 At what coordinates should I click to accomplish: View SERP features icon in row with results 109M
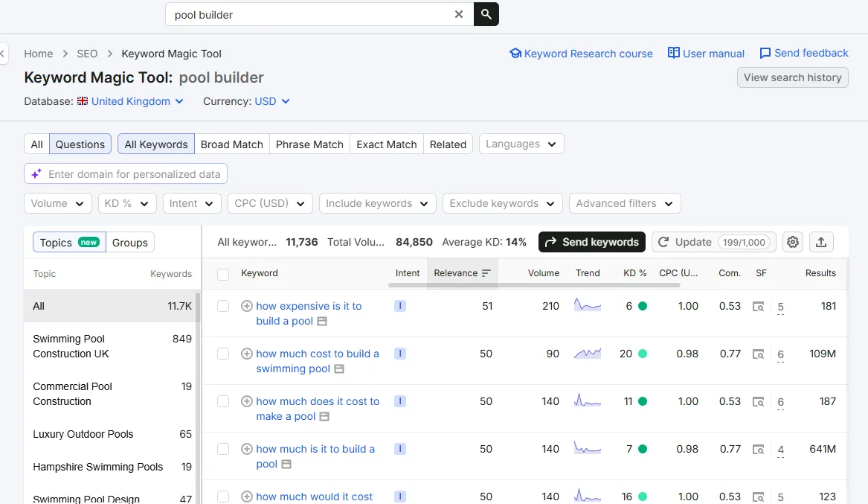(x=758, y=354)
